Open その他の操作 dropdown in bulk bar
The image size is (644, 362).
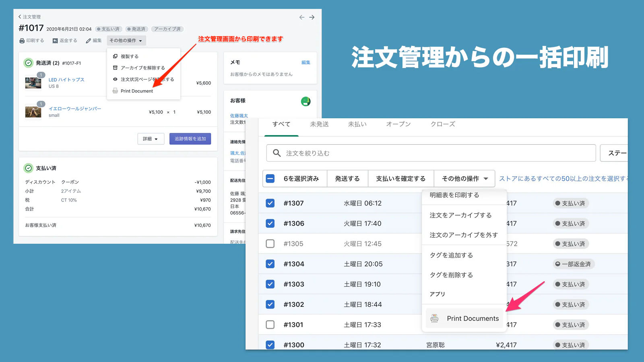(x=464, y=179)
